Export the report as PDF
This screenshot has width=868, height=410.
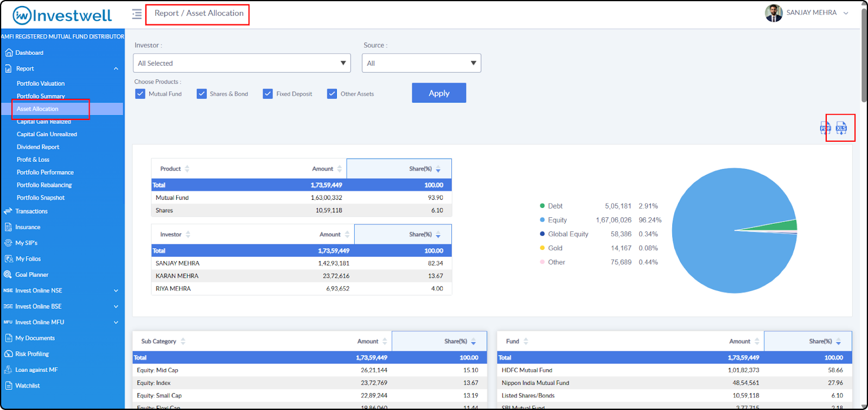(x=825, y=128)
